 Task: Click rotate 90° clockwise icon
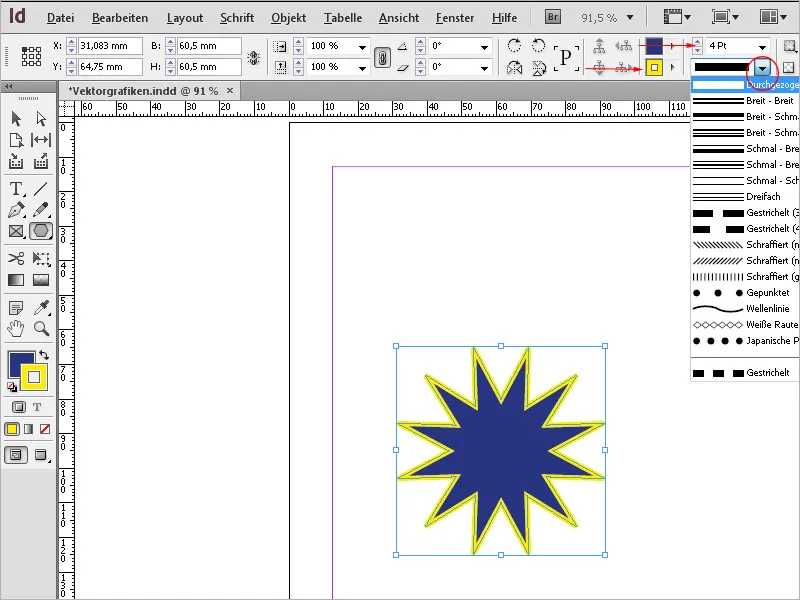tap(514, 45)
